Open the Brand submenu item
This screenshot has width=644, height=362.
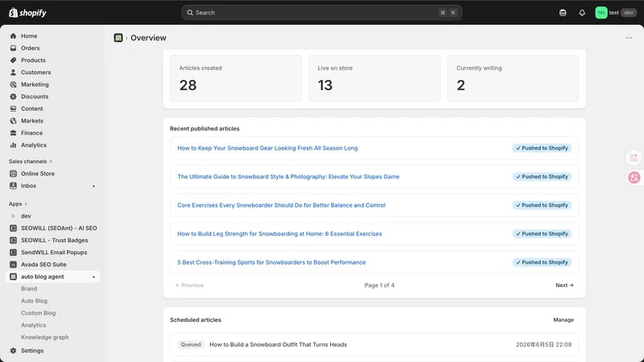(x=29, y=289)
